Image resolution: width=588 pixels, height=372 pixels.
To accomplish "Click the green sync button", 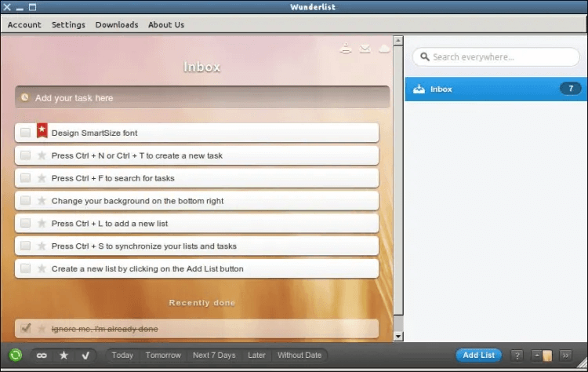I will click(x=16, y=355).
